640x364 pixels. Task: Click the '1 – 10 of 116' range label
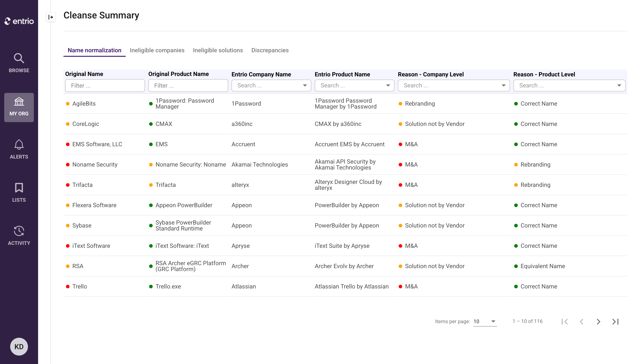[527, 321]
